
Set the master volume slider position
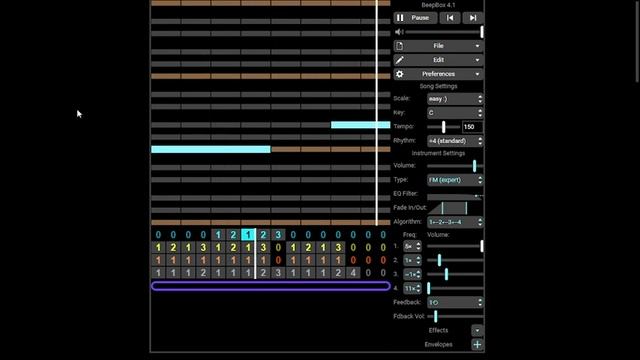point(444,32)
